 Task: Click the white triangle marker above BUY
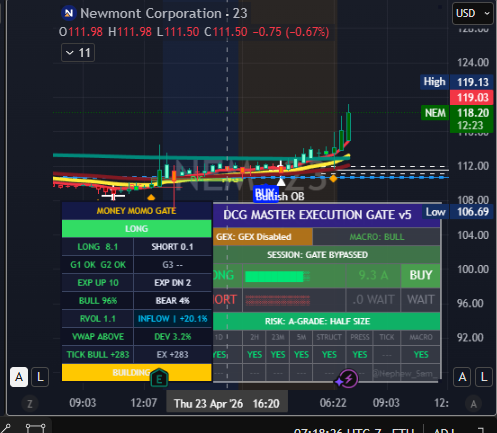click(x=281, y=181)
